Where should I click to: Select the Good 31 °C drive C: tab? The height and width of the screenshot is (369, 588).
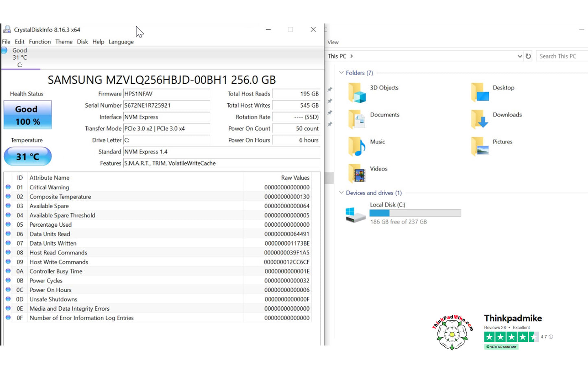(x=20, y=57)
